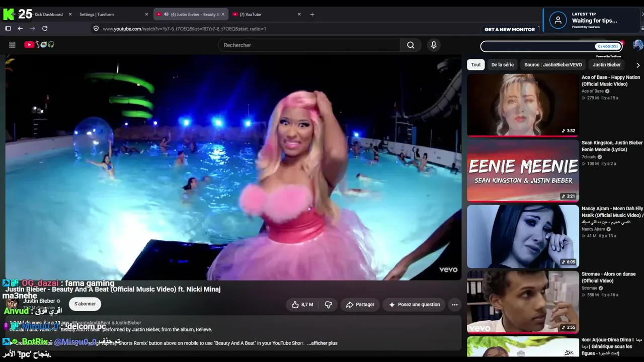This screenshot has height=362, width=644.
Task: Go forward with the browser forward arrow
Action: (x=32, y=29)
